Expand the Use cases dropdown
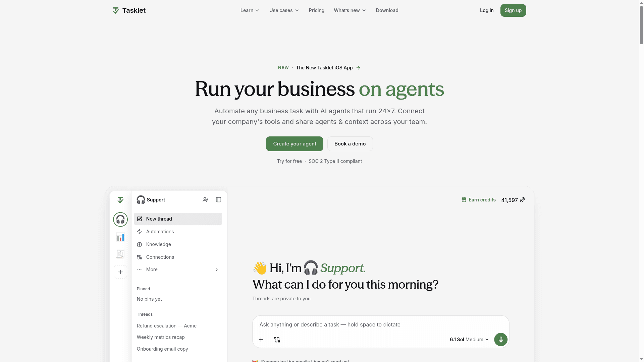The width and height of the screenshot is (644, 362). pyautogui.click(x=284, y=10)
